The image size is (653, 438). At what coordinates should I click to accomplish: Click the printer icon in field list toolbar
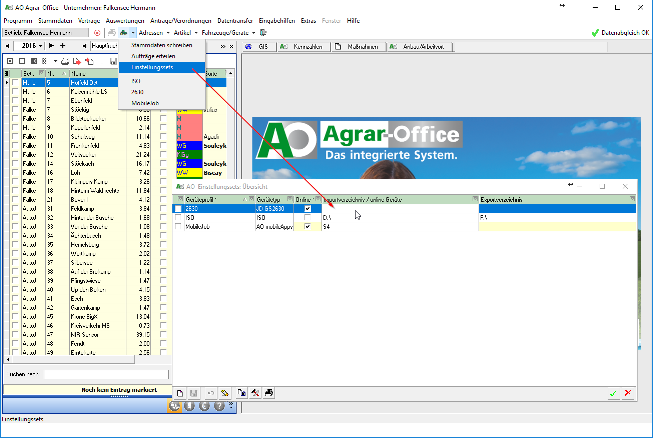65,61
